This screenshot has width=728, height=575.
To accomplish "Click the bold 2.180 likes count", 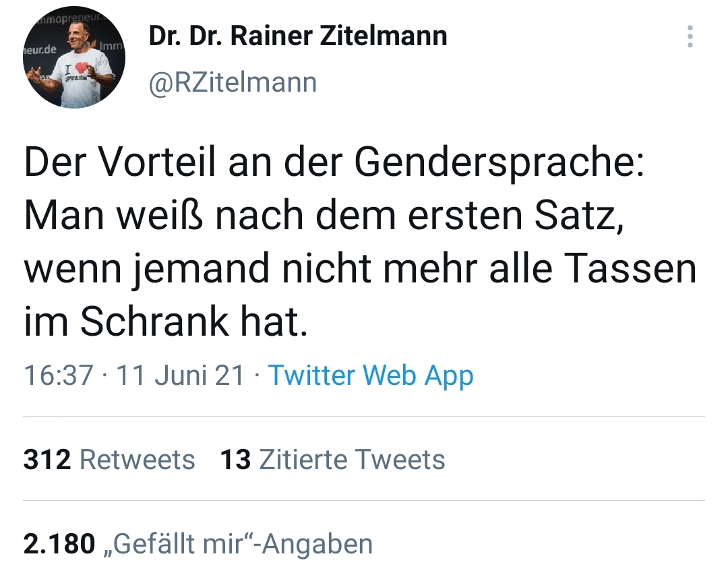I will coord(59,544).
